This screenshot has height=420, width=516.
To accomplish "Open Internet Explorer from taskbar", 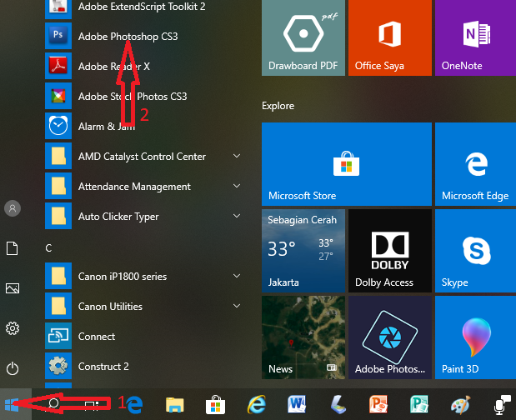I will click(x=257, y=404).
